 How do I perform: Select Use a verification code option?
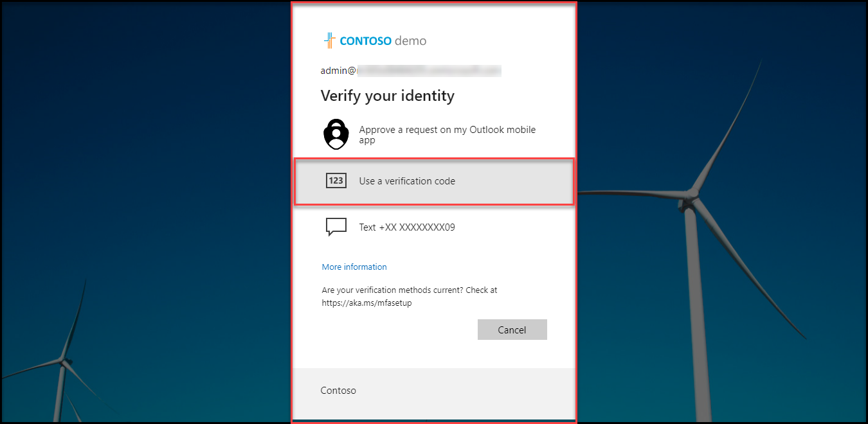pyautogui.click(x=407, y=181)
